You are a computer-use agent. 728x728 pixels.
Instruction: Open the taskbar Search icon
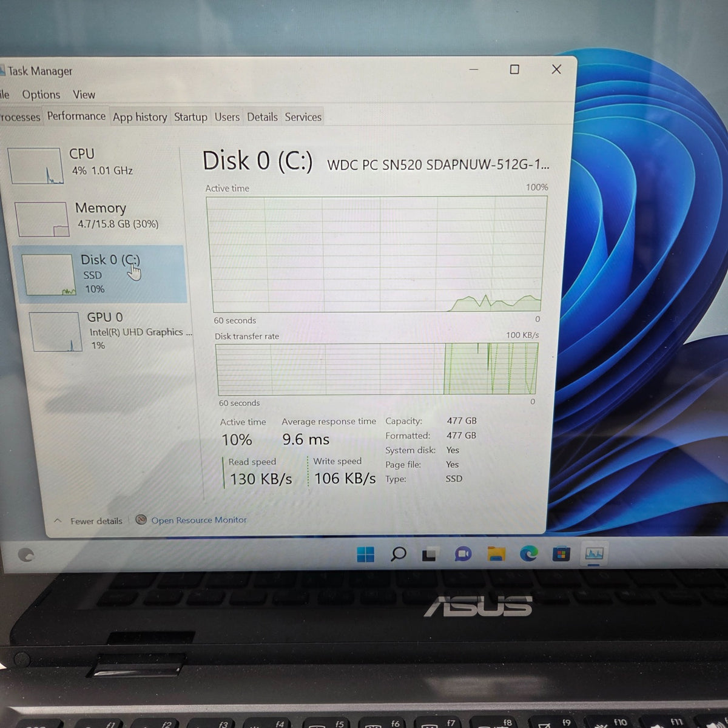click(x=398, y=554)
